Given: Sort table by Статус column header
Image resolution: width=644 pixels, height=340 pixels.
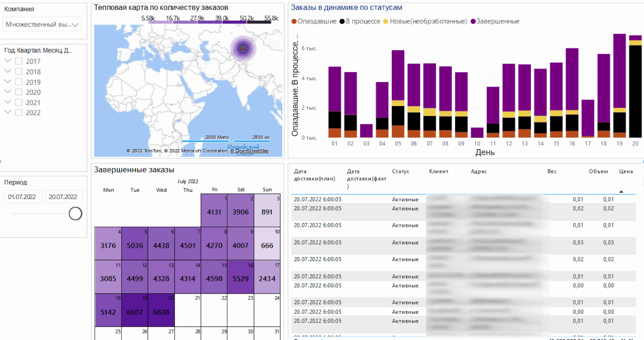Looking at the screenshot, I should click(x=401, y=171).
